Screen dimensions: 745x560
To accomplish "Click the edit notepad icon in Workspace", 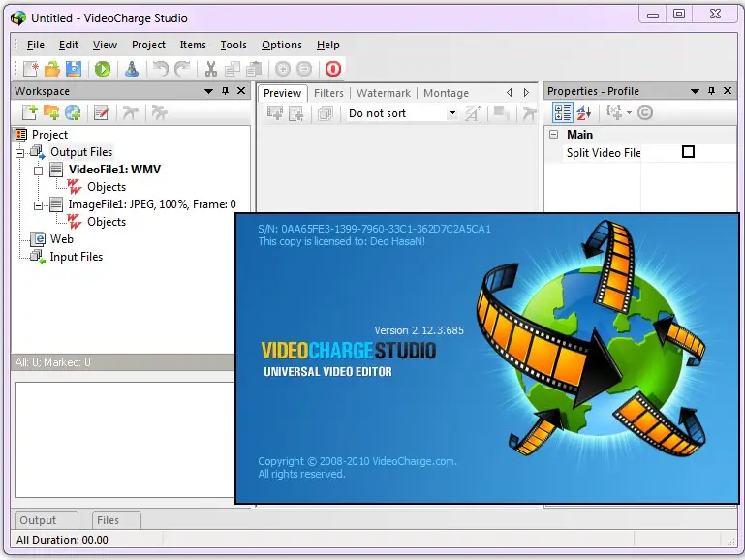I will (x=101, y=112).
